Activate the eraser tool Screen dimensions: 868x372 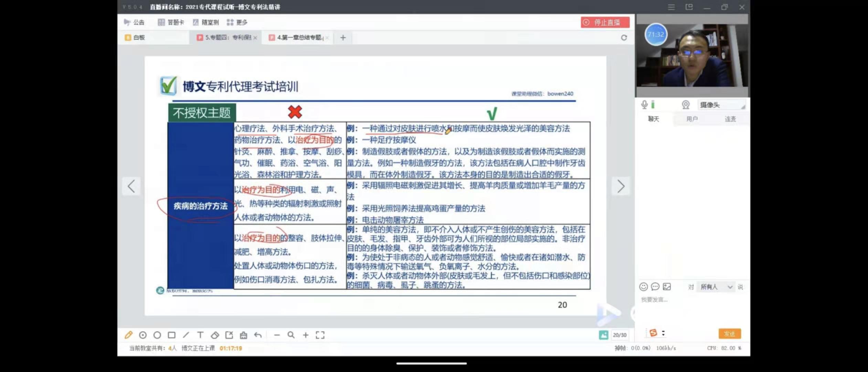[x=215, y=335]
